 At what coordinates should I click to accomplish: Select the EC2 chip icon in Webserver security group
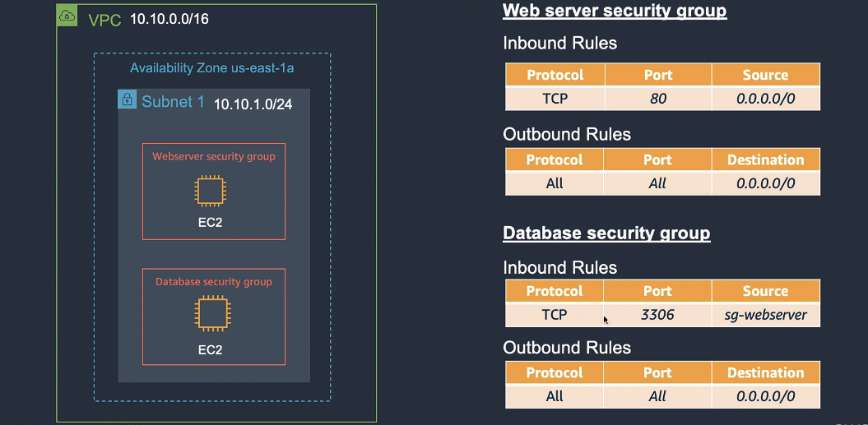click(209, 191)
